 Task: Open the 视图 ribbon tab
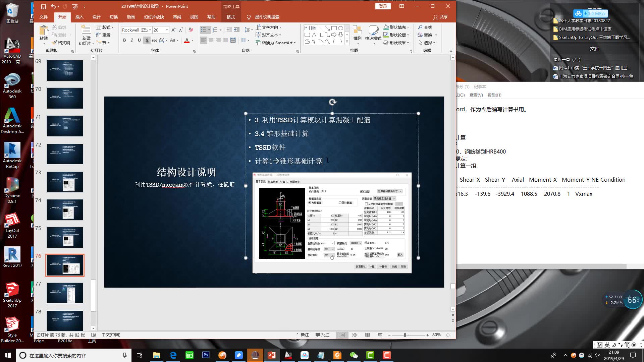194,17
